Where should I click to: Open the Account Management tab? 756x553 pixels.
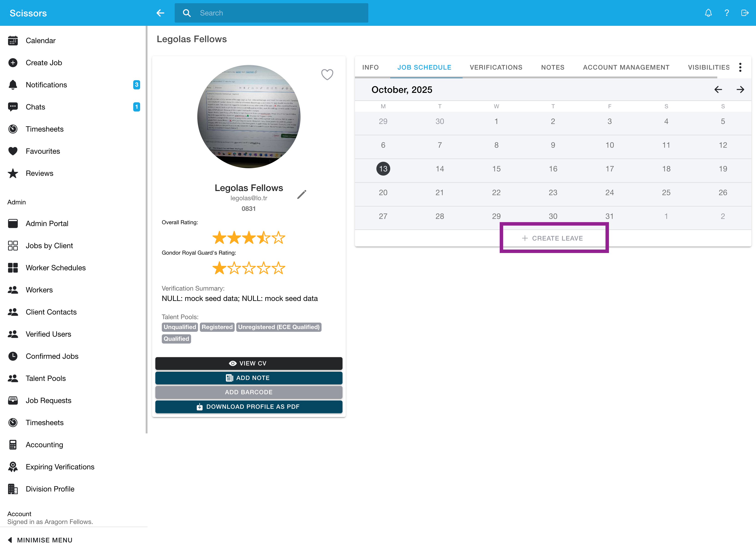point(626,67)
